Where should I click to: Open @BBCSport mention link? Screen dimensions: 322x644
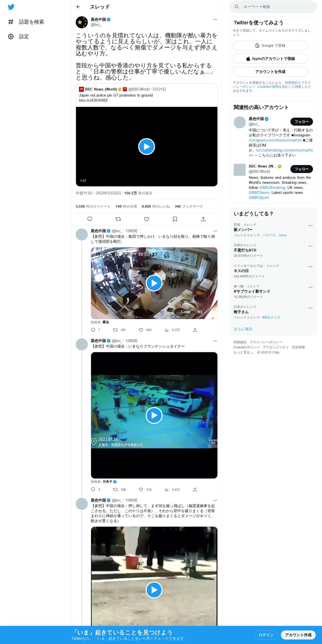coord(259,198)
